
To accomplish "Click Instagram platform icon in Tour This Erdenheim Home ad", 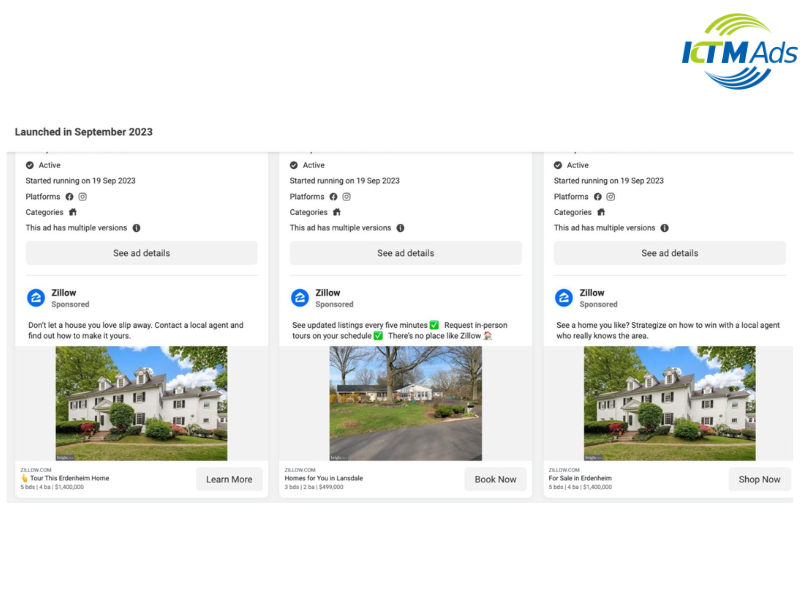I will point(83,196).
